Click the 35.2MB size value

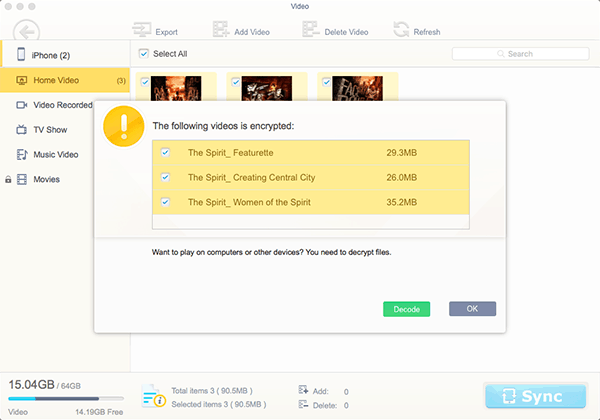click(401, 202)
